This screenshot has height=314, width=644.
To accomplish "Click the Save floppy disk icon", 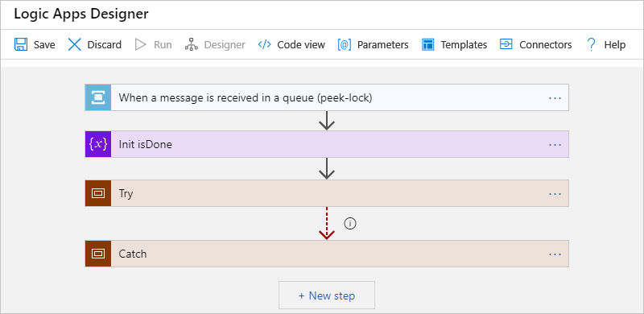I will click(x=21, y=44).
